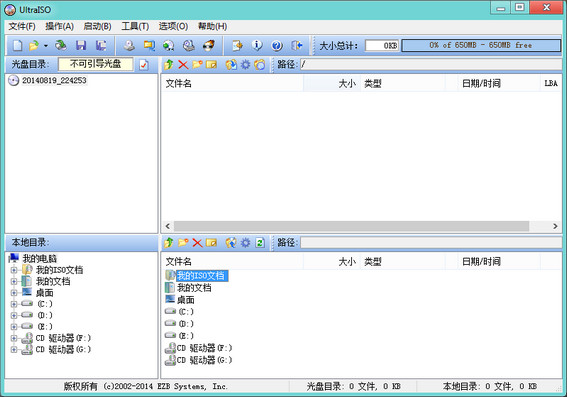The width and height of the screenshot is (567, 397).
Task: Expand the 我的文档 tree node
Action: tap(14, 281)
